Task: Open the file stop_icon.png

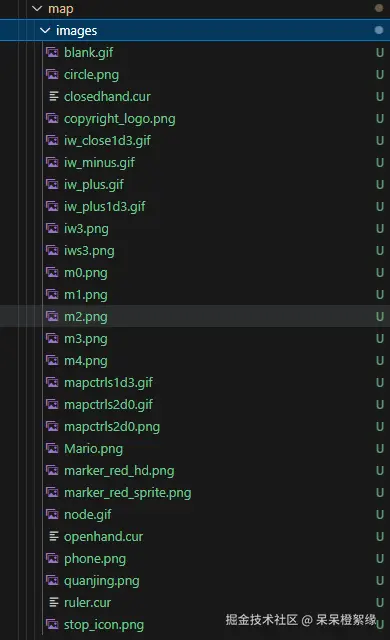Action: (x=104, y=625)
